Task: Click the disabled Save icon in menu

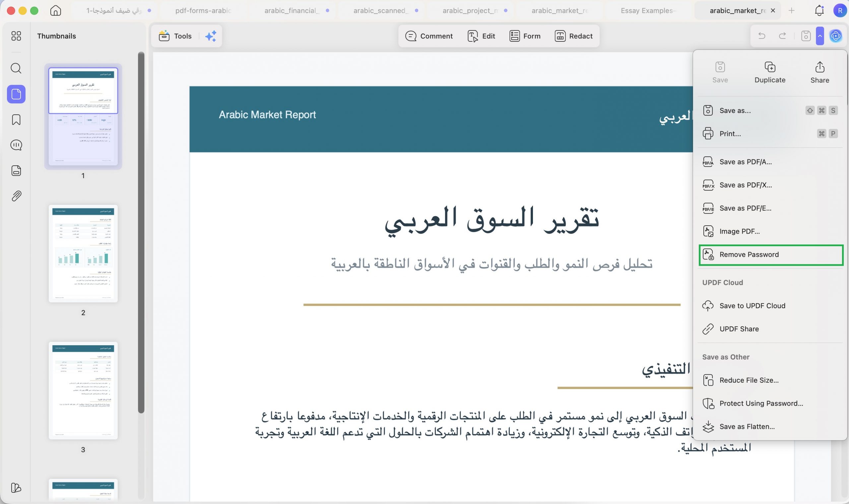Action: 720,72
